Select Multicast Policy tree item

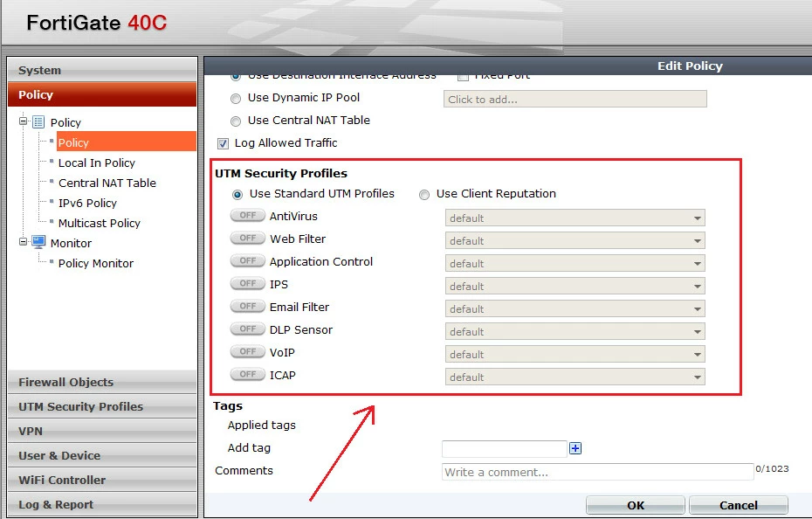pos(100,223)
